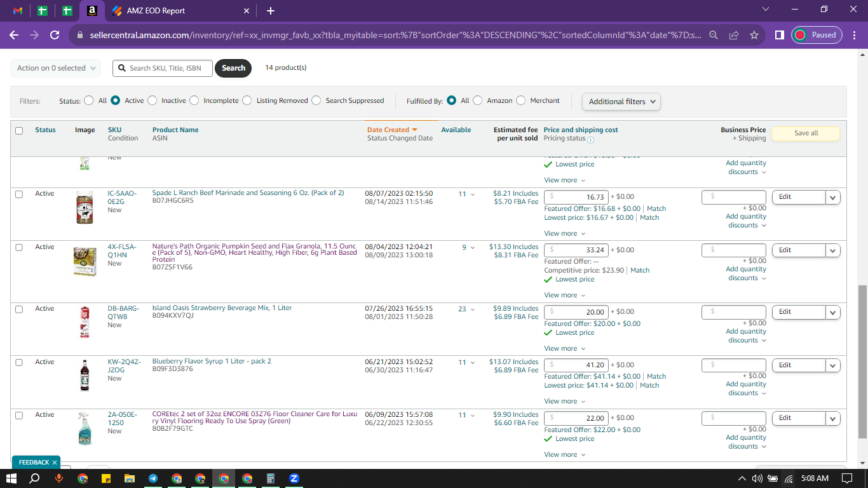Viewport: 868px width, 488px height.
Task: Click Edit for Blueberry Flavor Syrup row
Action: click(799, 365)
